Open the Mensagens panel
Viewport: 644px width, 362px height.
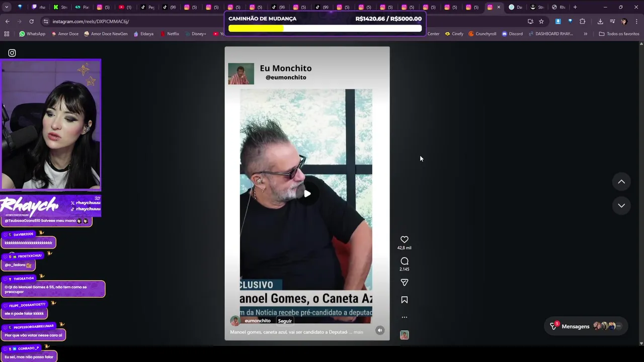pos(586,326)
